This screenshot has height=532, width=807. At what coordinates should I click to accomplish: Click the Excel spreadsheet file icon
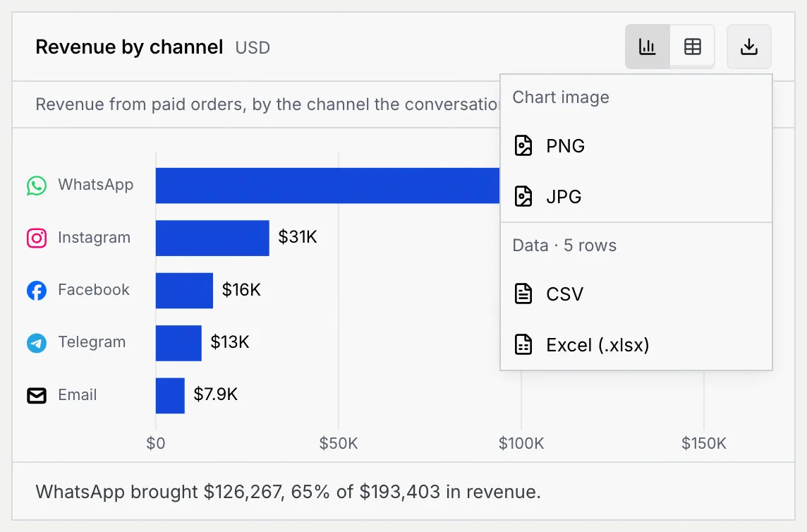523,344
